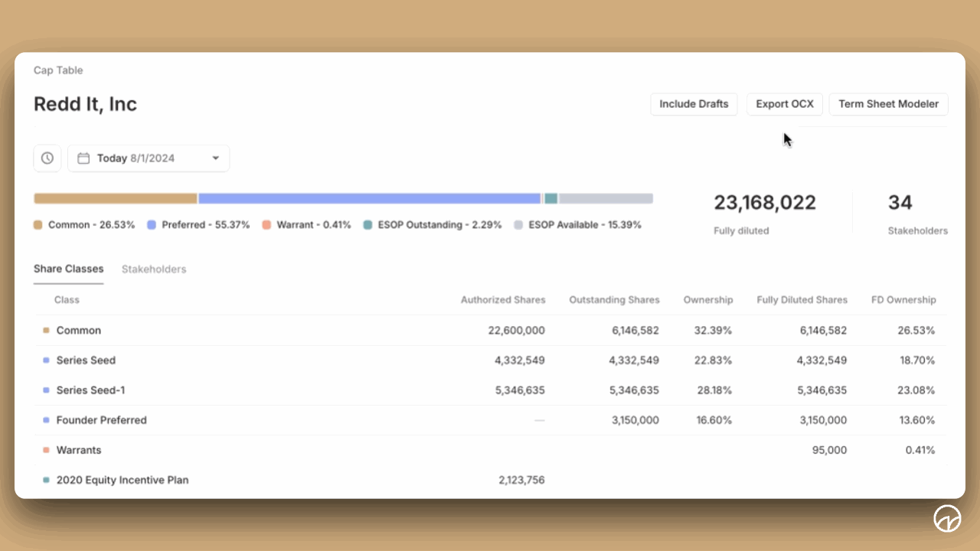Viewport: 980px width, 551px height.
Task: Click the clock history icon button
Action: click(x=47, y=158)
